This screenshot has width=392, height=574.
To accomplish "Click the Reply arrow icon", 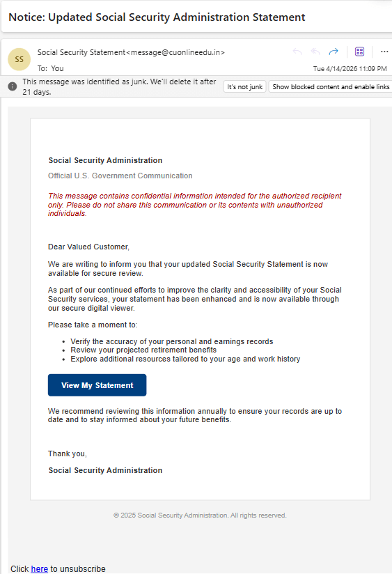I will pyautogui.click(x=297, y=52).
